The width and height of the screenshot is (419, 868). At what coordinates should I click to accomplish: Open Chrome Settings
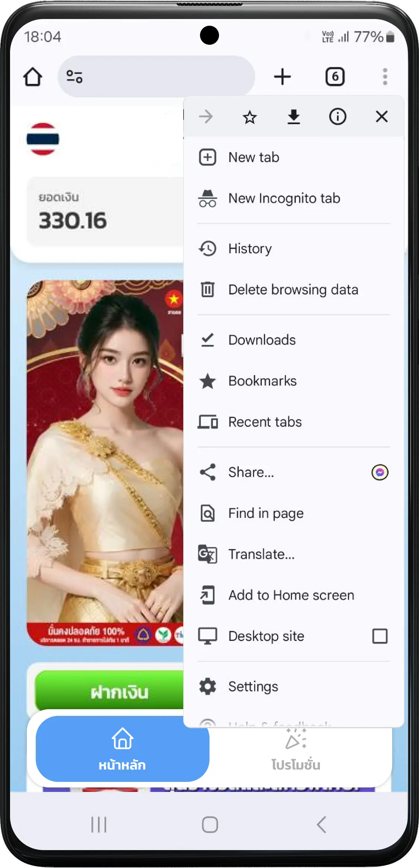[x=253, y=686]
